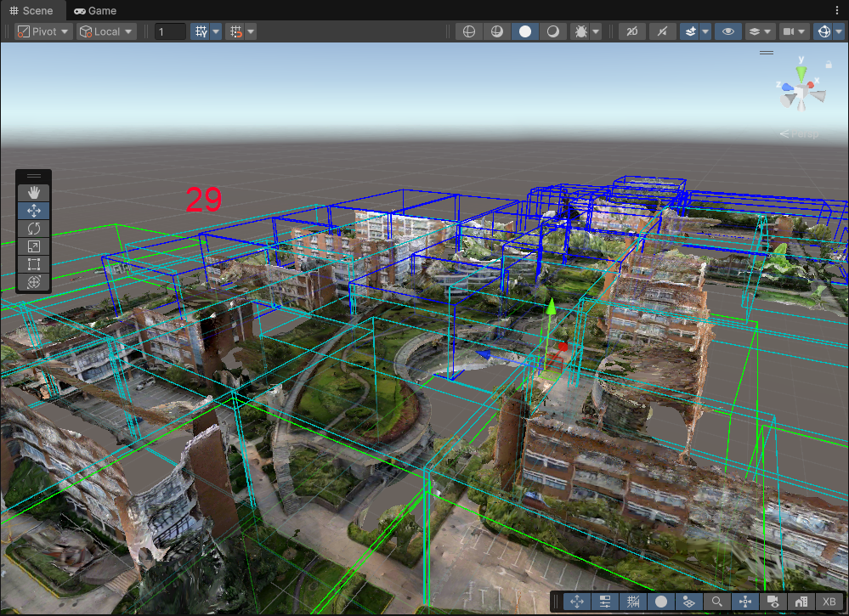The image size is (849, 616).
Task: Select the Rect tool
Action: click(x=34, y=264)
